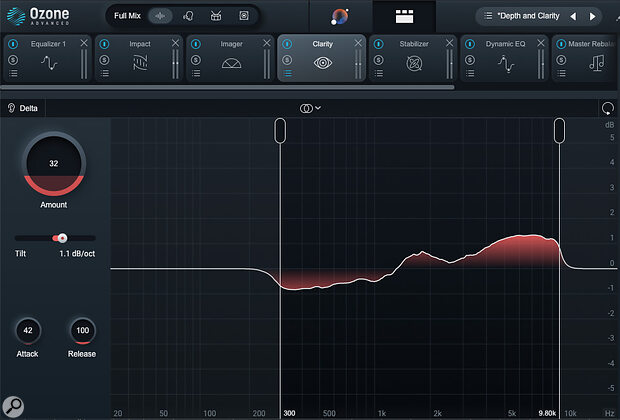The height and width of the screenshot is (420, 620).
Task: Click the Impact module icon
Action: [141, 64]
